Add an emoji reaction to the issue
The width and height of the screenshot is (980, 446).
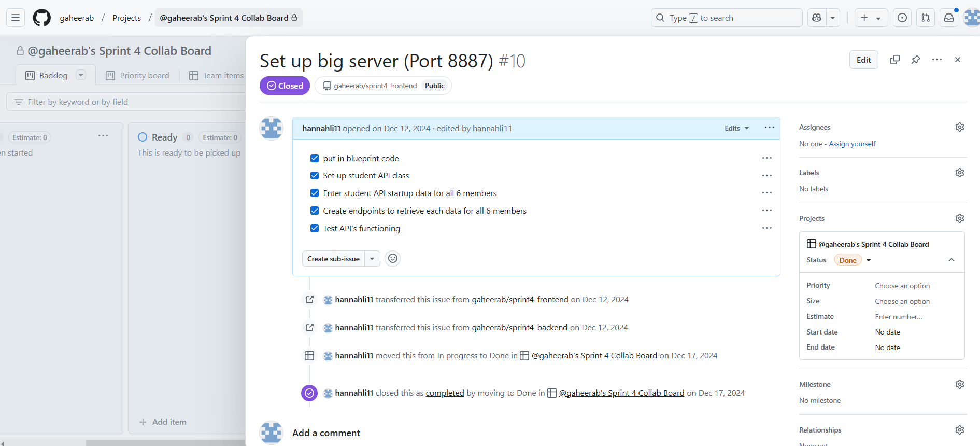pos(393,258)
